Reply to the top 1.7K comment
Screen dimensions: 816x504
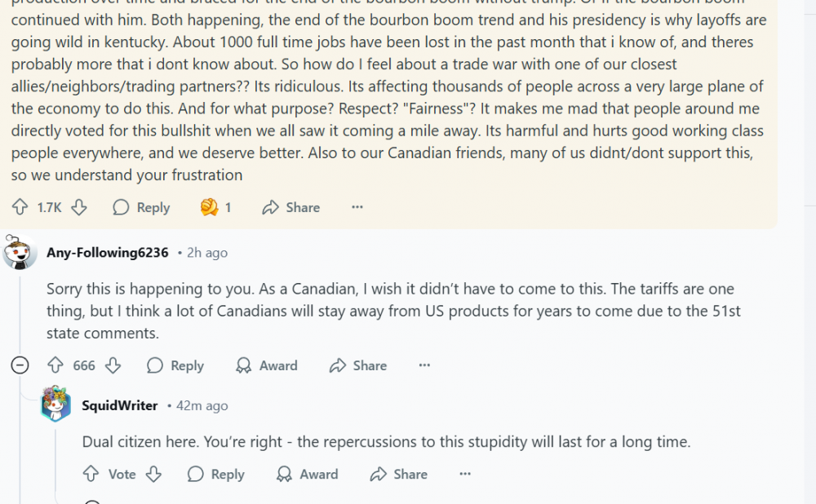pos(142,208)
